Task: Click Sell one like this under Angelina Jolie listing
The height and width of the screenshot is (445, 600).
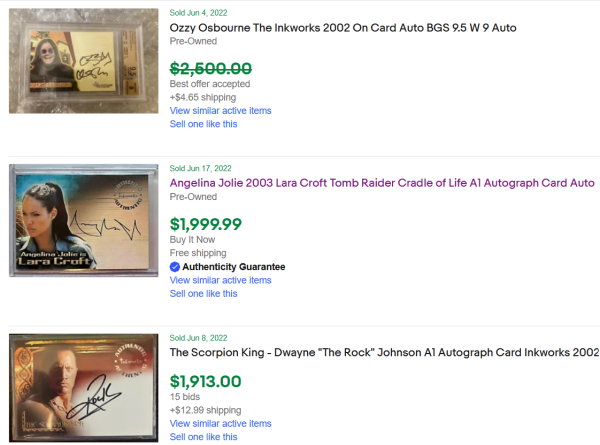Action: click(x=203, y=294)
